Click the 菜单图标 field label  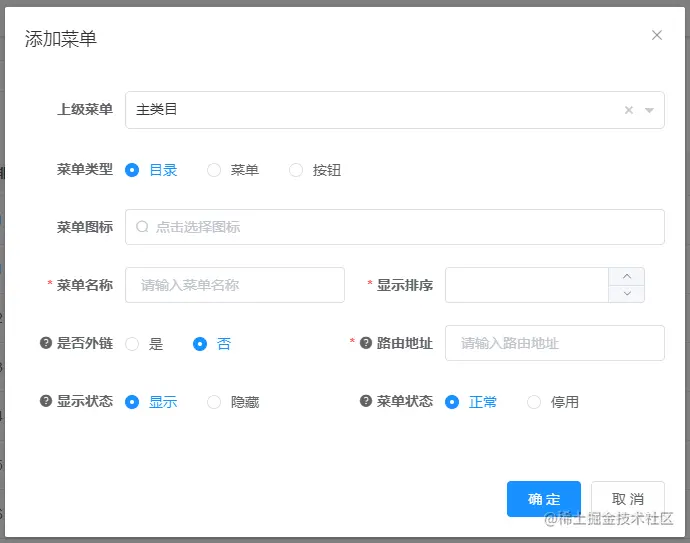coord(85,227)
